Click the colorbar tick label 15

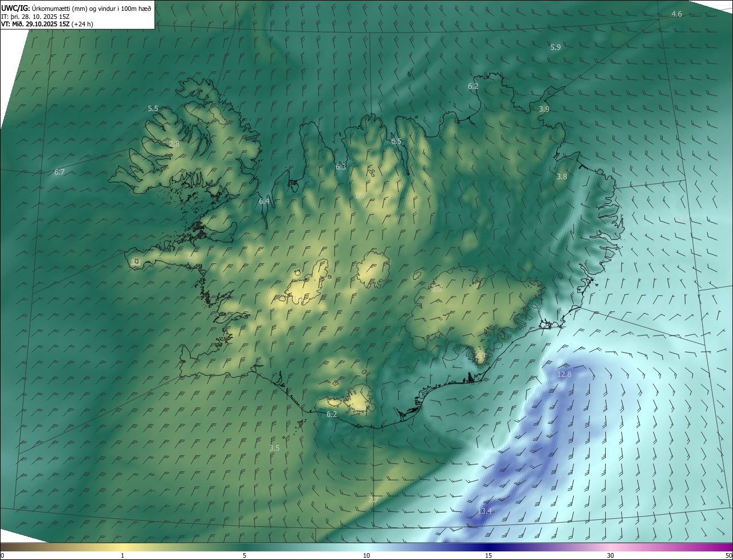click(x=488, y=555)
